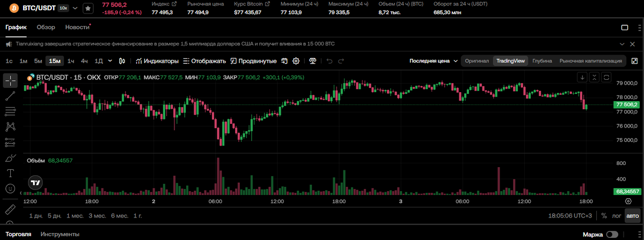
Task: Switch to TradingView chart view
Action: click(510, 61)
